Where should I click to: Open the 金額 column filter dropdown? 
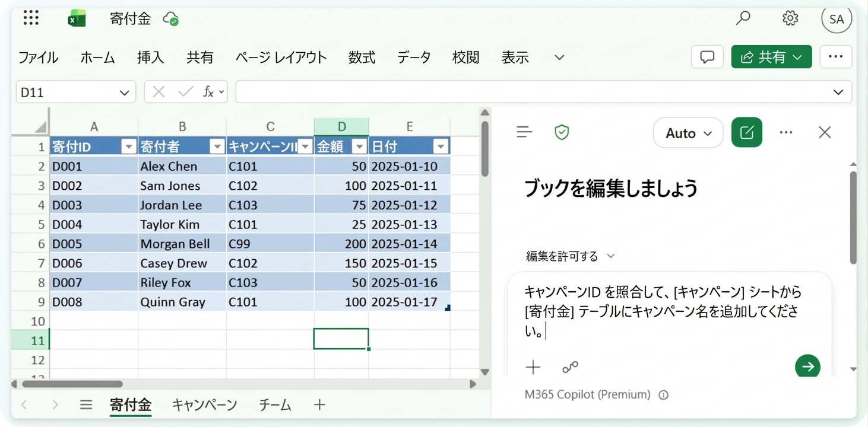click(x=359, y=146)
